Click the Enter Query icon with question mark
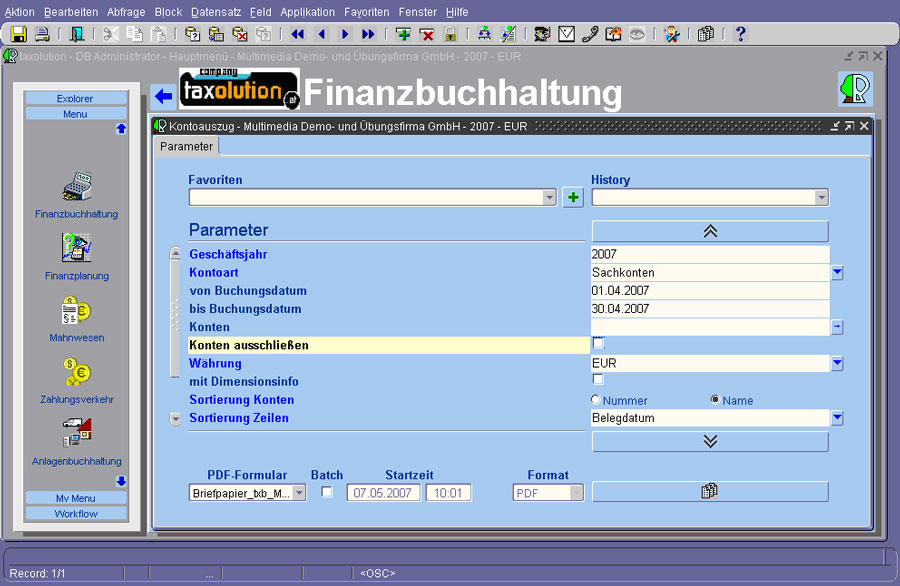This screenshot has width=900, height=586. 192,34
